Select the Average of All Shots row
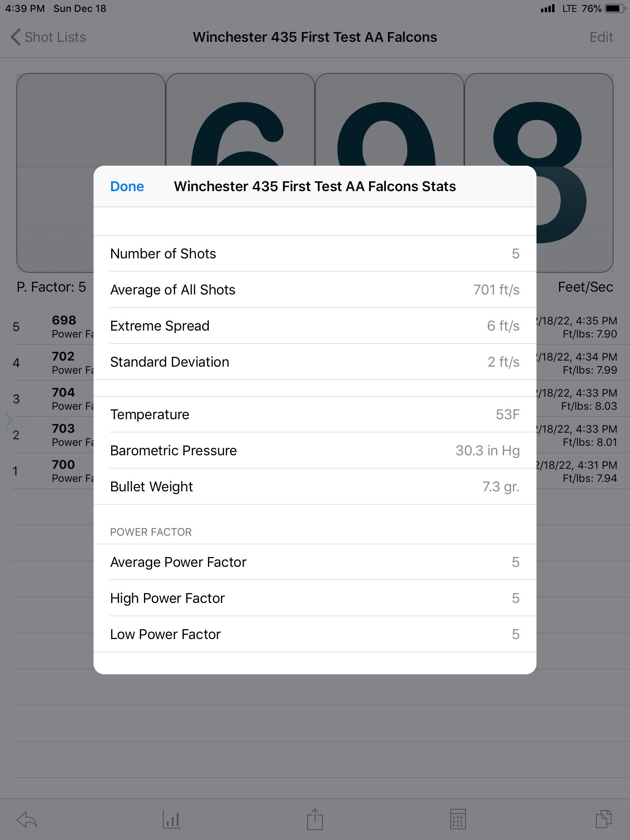Screen dimensions: 630x840 315,290
